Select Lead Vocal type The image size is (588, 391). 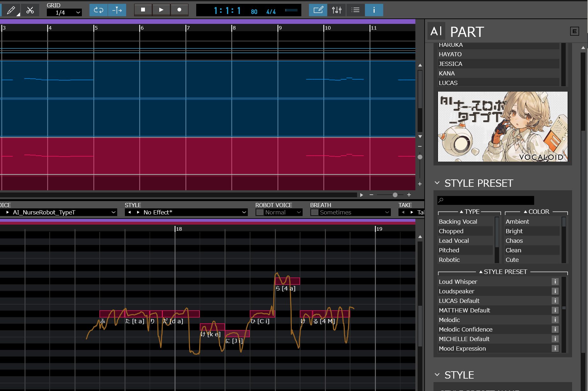[465, 241]
